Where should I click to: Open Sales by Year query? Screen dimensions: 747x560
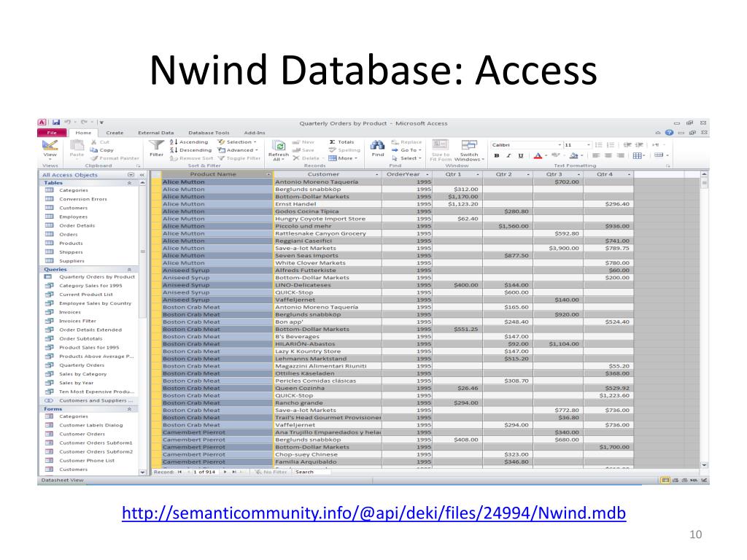coord(76,383)
